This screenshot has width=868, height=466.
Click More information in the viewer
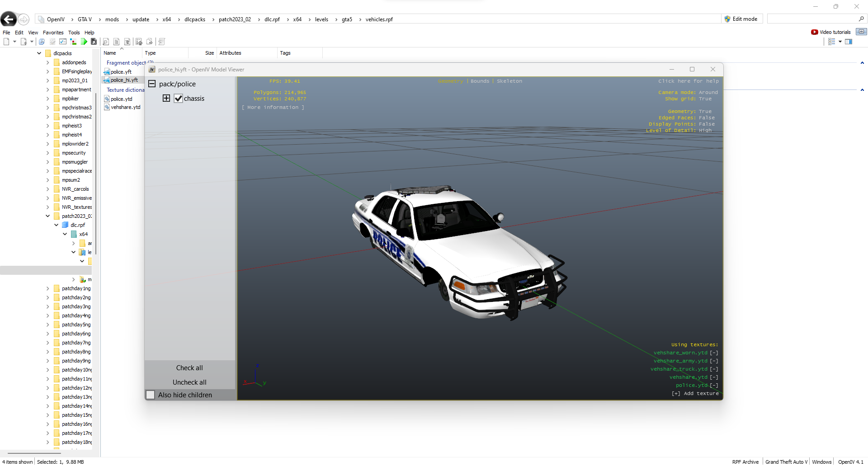(273, 107)
